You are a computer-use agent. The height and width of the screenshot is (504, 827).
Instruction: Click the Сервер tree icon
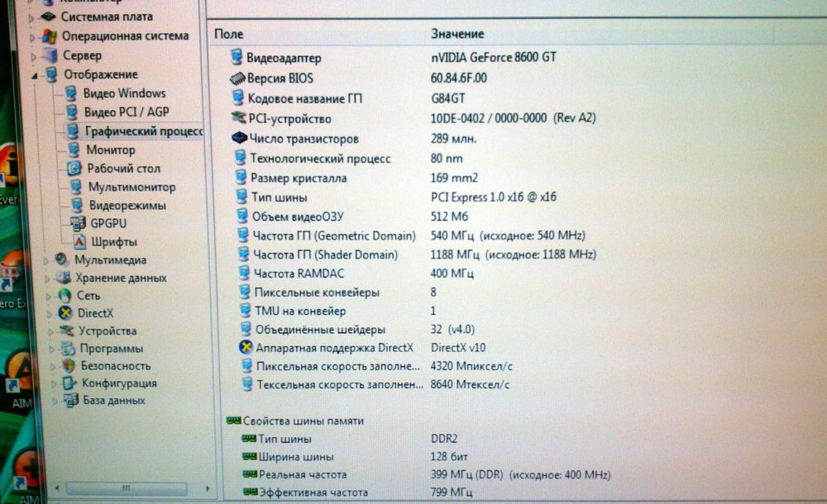point(50,55)
